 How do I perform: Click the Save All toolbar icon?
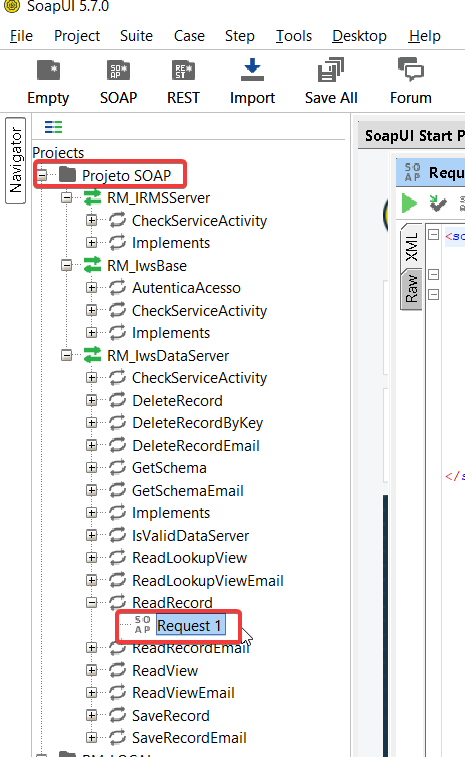point(331,70)
